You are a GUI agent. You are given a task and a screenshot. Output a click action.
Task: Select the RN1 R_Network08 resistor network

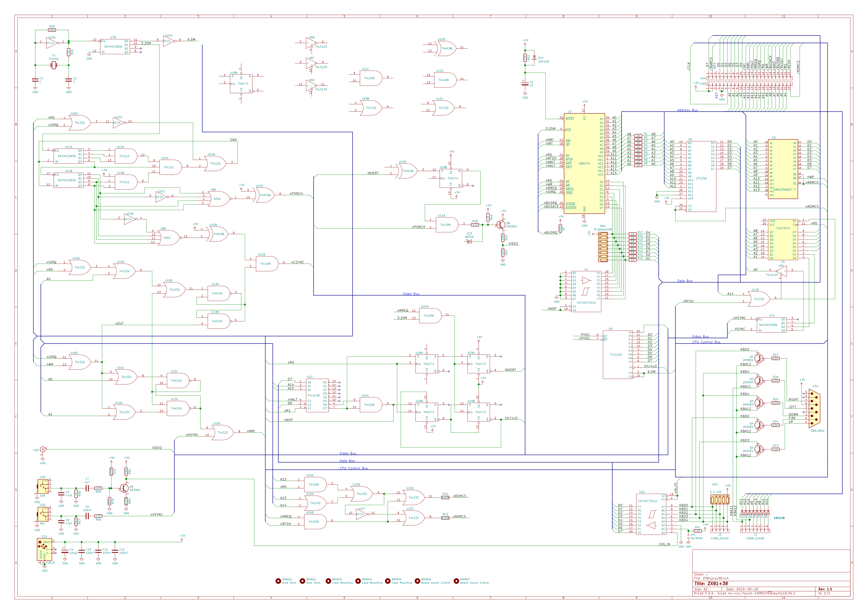coord(603,247)
